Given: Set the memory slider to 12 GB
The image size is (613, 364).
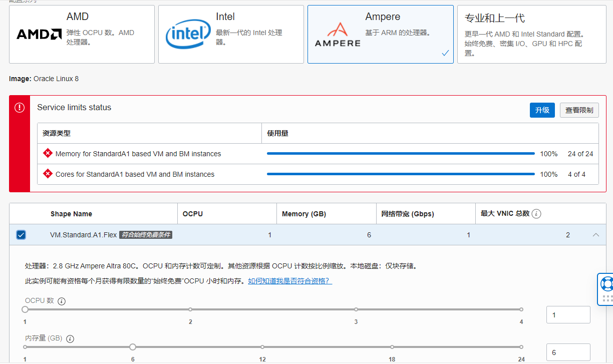Looking at the screenshot, I should click(262, 347).
